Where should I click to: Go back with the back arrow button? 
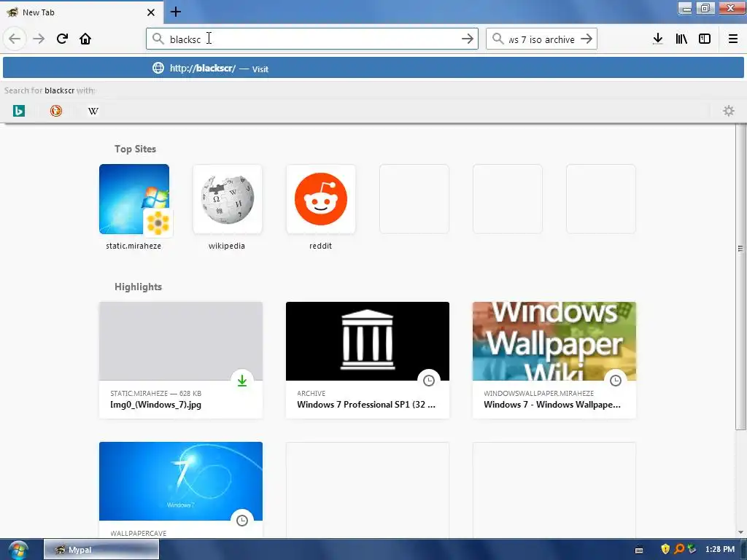(x=15, y=39)
